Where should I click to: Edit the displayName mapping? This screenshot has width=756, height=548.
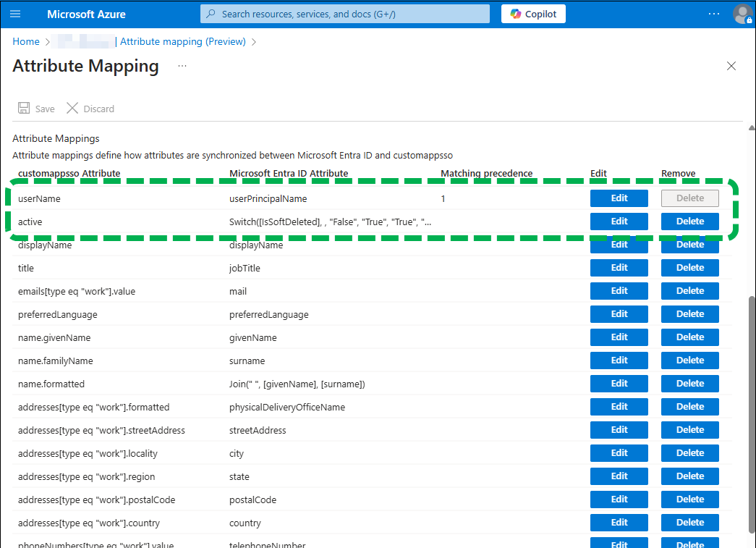click(x=619, y=244)
